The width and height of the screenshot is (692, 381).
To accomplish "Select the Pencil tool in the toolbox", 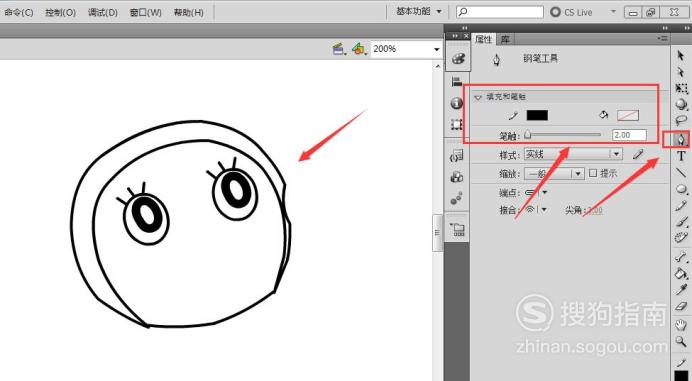I will 681,205.
